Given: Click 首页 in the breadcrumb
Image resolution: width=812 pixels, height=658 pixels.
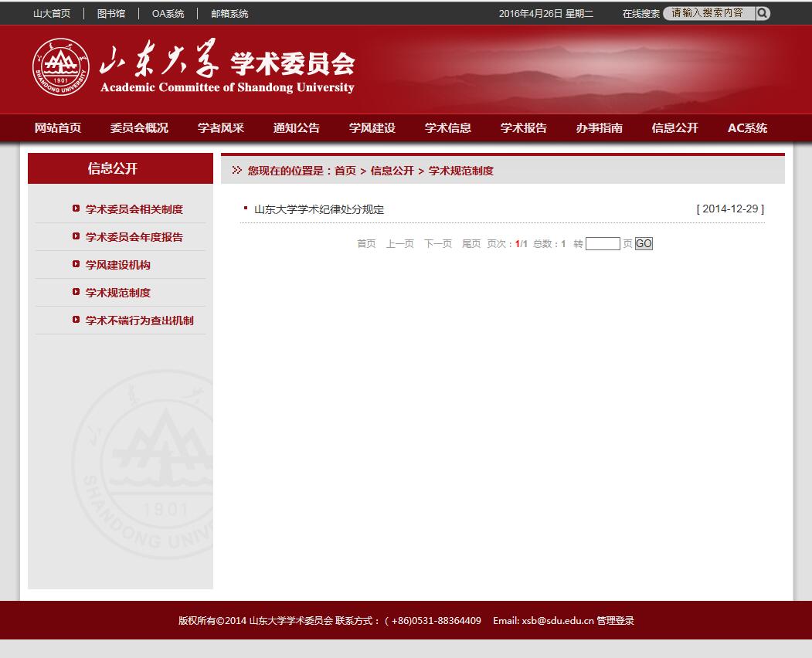Looking at the screenshot, I should pos(345,171).
